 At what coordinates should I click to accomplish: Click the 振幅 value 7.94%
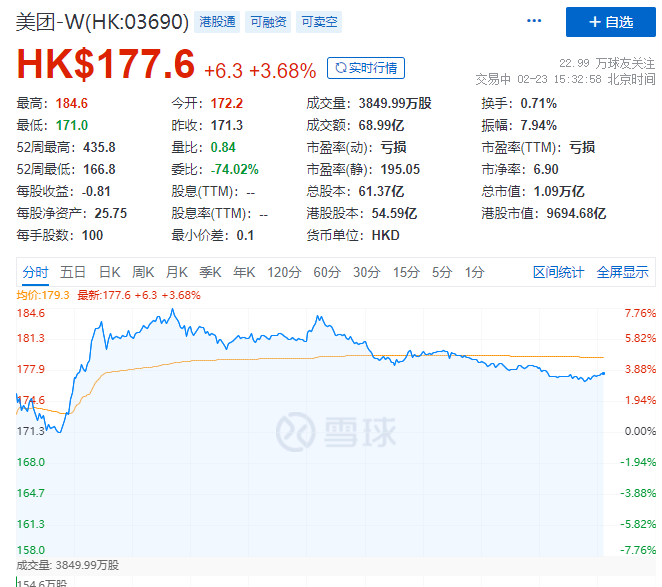[538, 125]
